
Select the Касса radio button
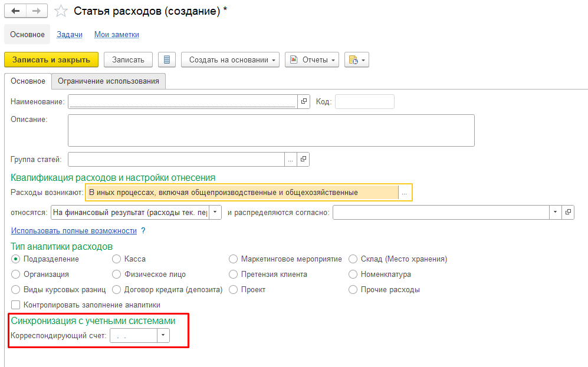tap(117, 259)
